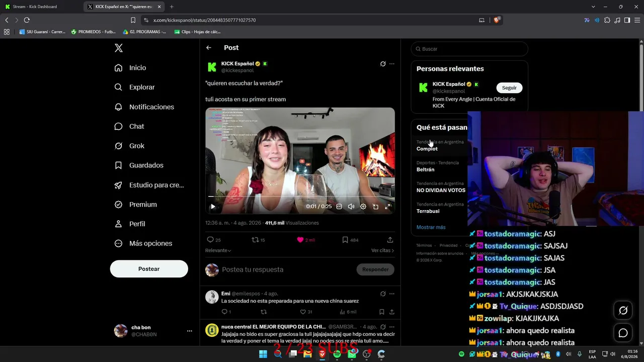Toggle video captions (CC)
This screenshot has width=644, height=362.
pos(339,207)
